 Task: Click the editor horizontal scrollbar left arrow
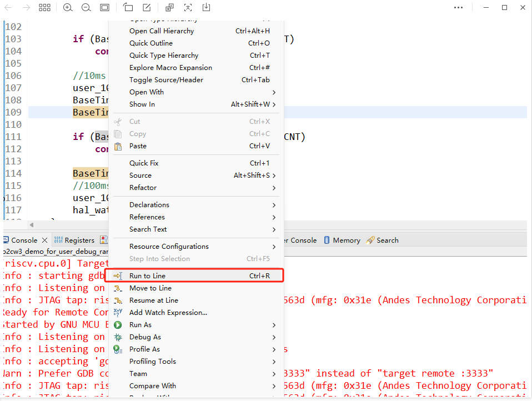click(32, 225)
